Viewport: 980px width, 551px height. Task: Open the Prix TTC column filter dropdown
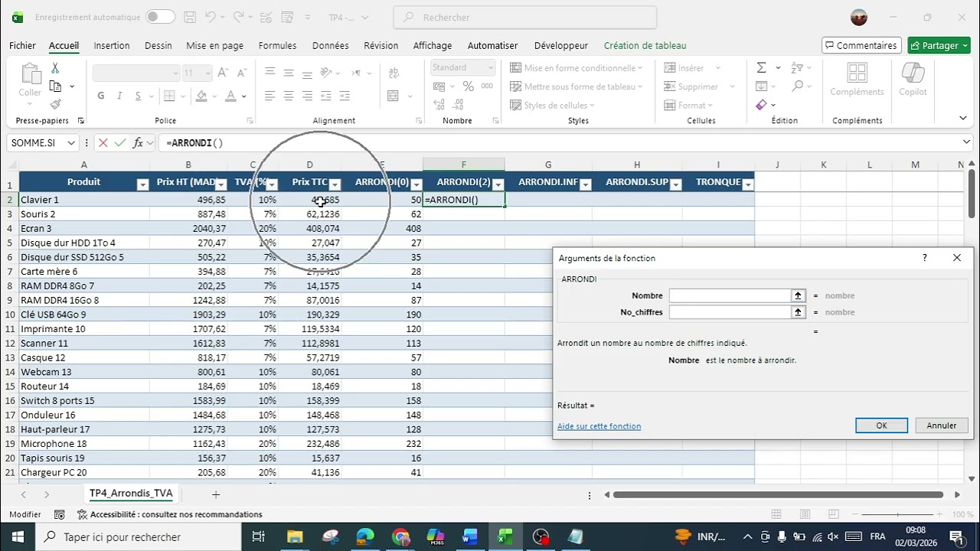pos(335,184)
